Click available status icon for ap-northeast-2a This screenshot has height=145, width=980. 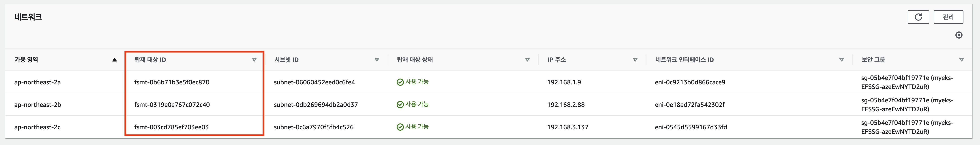pos(400,82)
